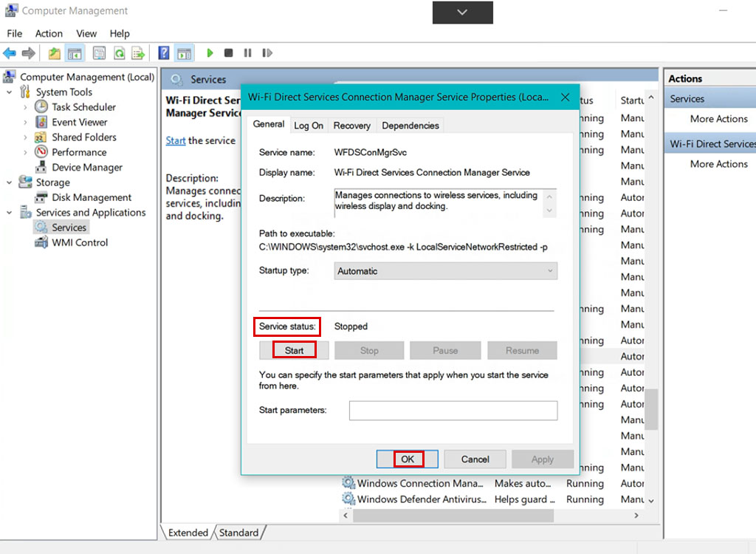Click the services list vertical scrollbar thumb

point(651,408)
